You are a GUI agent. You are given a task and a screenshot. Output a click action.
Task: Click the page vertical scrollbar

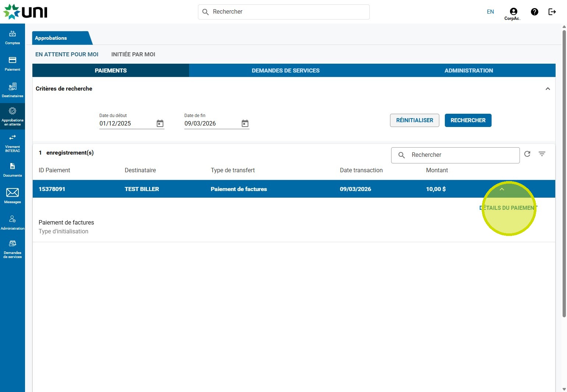[564, 173]
